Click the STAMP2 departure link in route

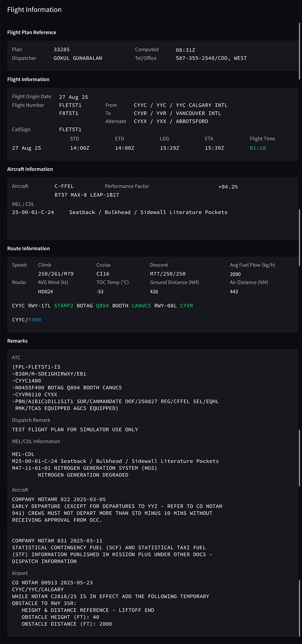63,306
